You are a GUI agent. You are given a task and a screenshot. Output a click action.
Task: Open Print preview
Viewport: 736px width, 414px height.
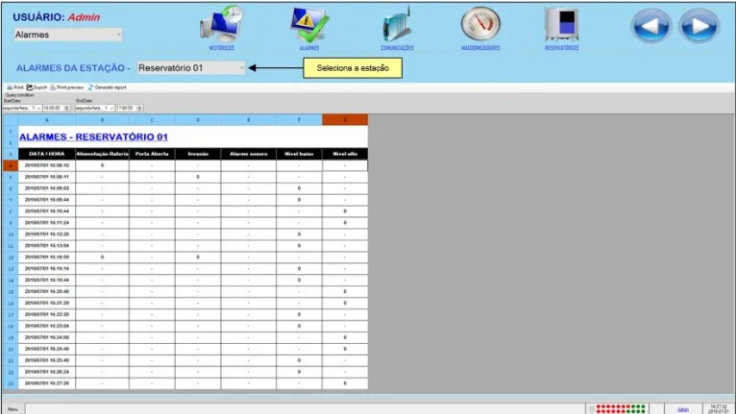67,87
